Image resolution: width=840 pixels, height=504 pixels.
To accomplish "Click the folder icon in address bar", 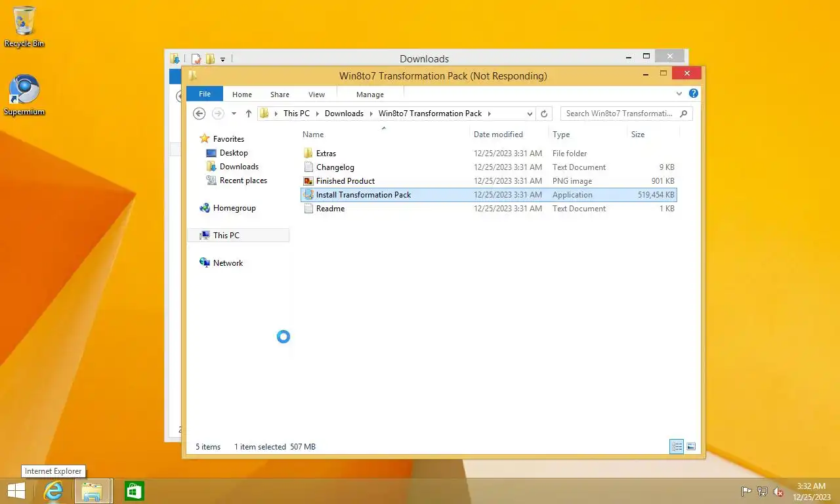I will click(x=264, y=114).
